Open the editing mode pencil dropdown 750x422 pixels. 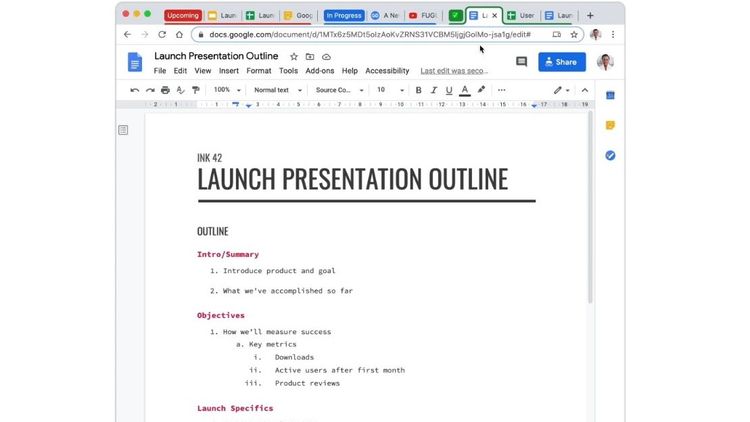pos(562,90)
